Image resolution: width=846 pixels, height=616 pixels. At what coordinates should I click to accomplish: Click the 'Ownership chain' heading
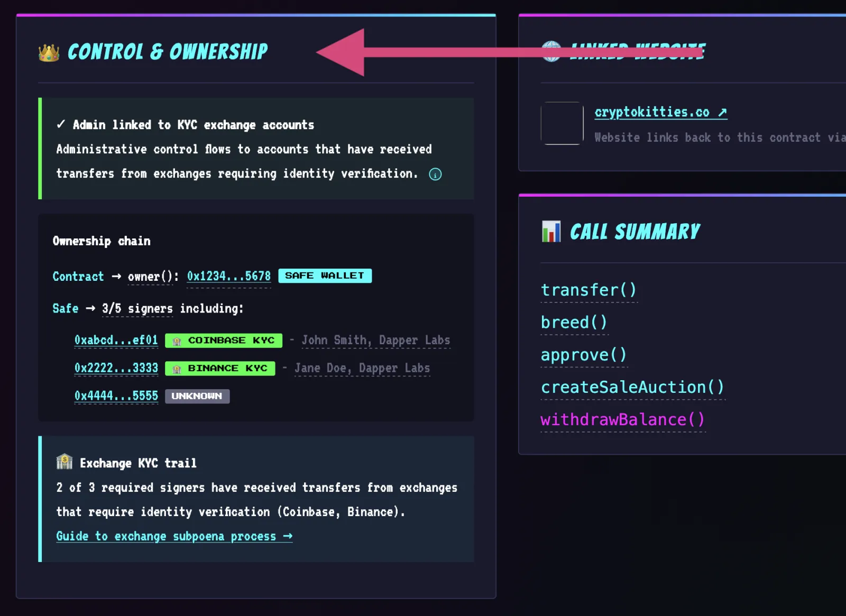(x=102, y=241)
